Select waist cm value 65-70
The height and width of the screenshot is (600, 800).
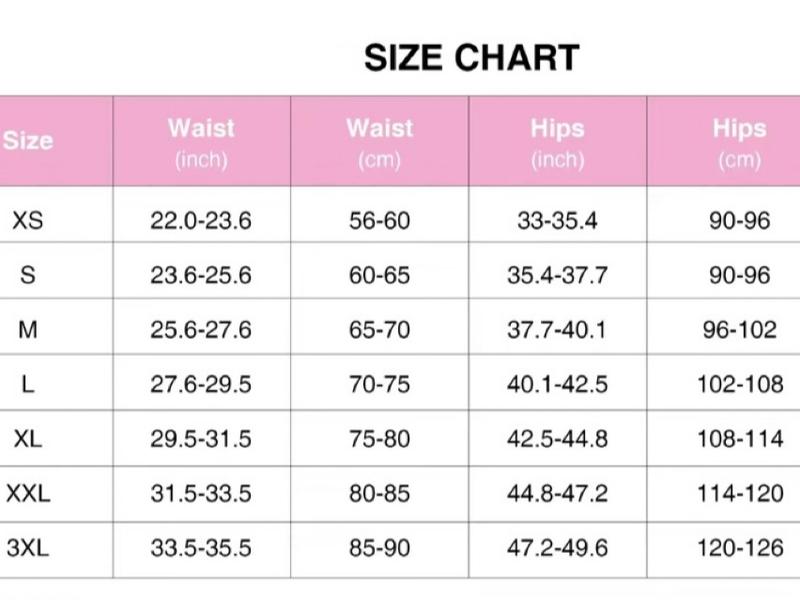pyautogui.click(x=379, y=329)
